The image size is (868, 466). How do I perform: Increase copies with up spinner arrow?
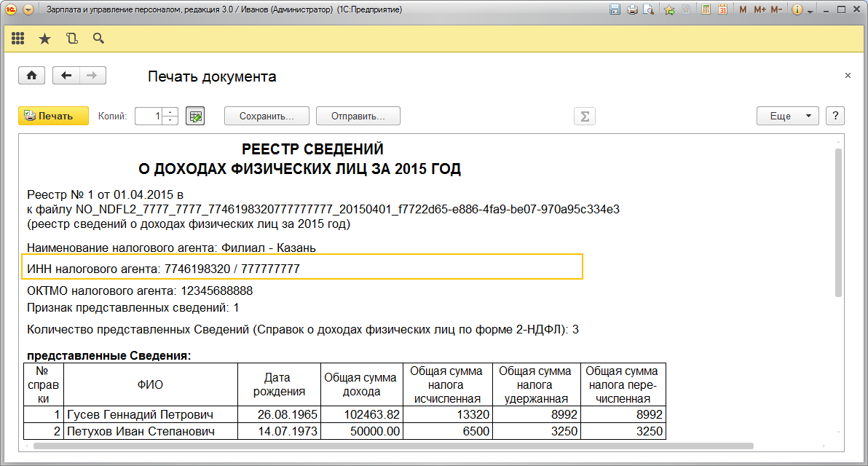click(x=170, y=112)
